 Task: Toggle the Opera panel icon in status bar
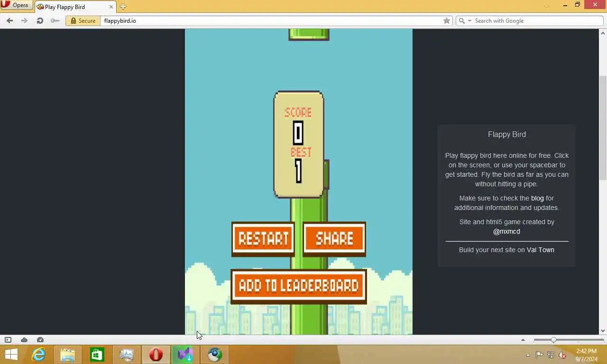8,340
